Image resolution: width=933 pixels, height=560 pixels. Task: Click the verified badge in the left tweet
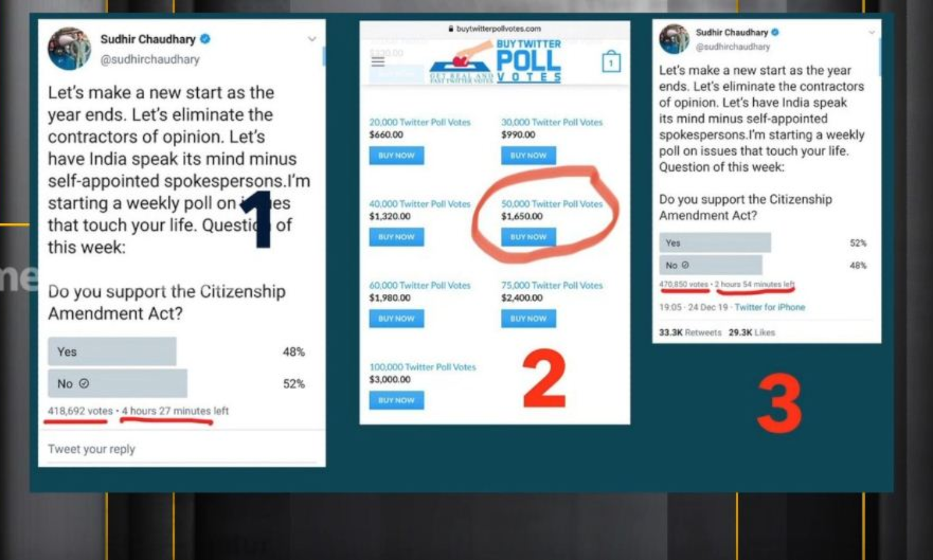coord(205,39)
